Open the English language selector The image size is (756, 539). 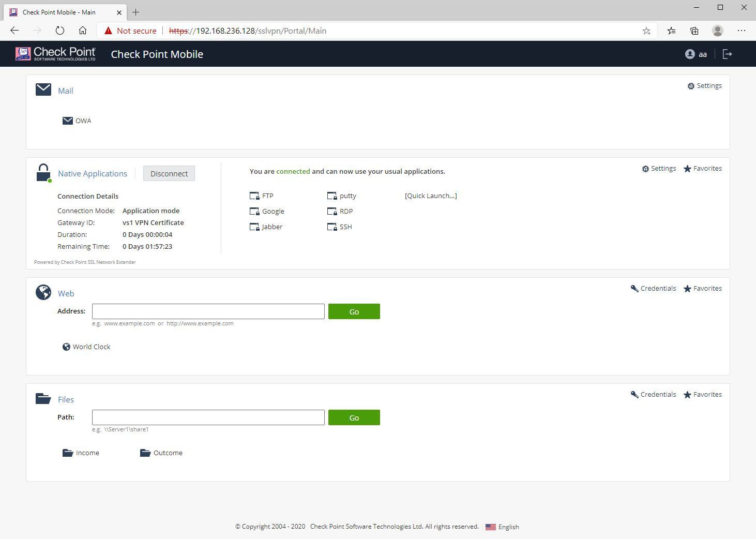click(x=508, y=527)
